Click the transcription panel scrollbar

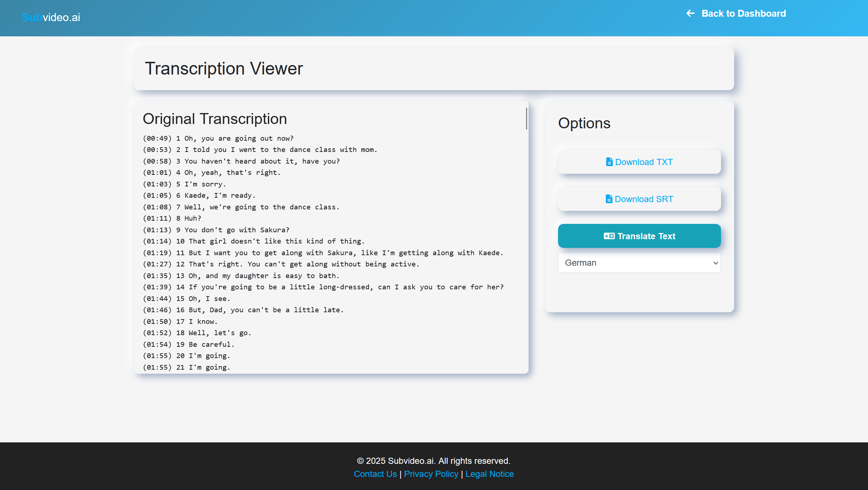tap(526, 119)
